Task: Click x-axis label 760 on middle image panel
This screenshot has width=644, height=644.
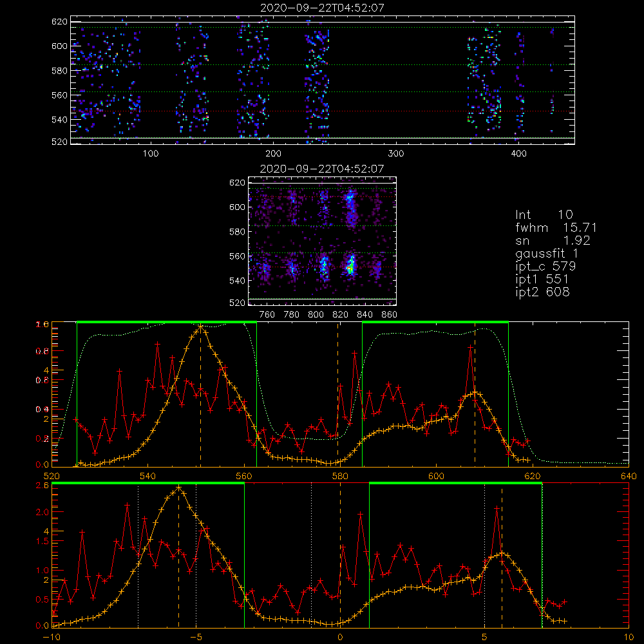Action: [267, 315]
